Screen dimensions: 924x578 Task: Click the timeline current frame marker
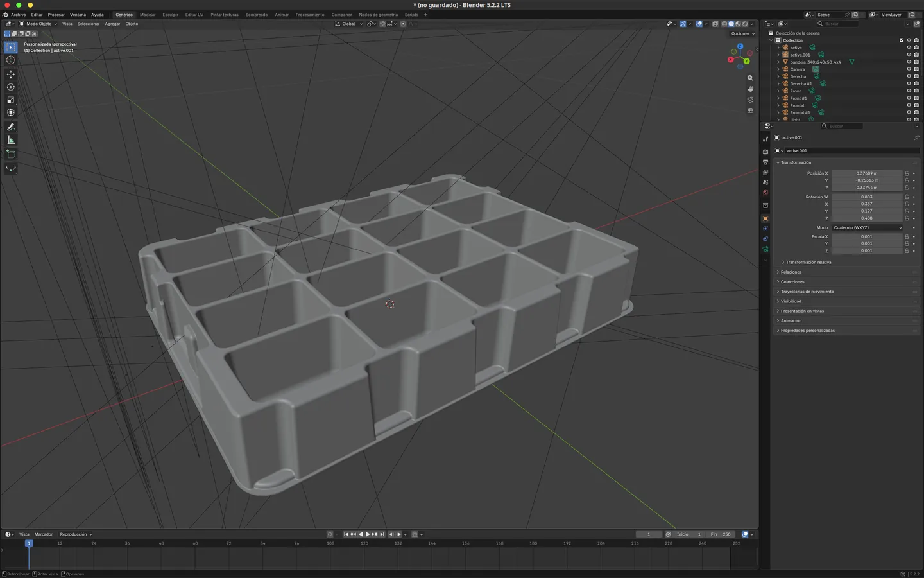point(28,543)
